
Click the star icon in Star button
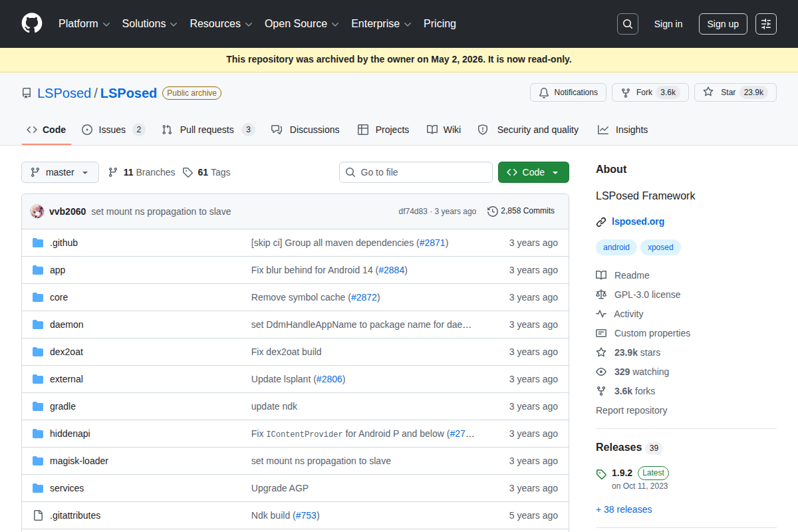708,92
